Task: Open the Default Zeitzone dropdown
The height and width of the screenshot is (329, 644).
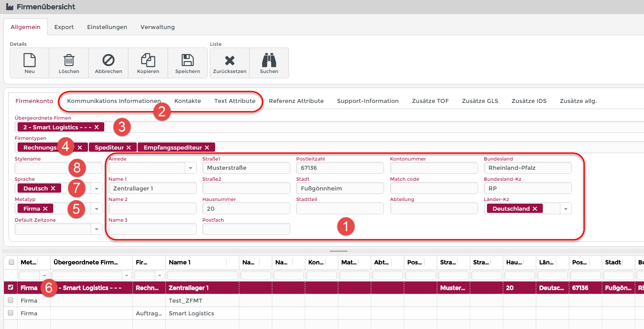Action: [96, 229]
